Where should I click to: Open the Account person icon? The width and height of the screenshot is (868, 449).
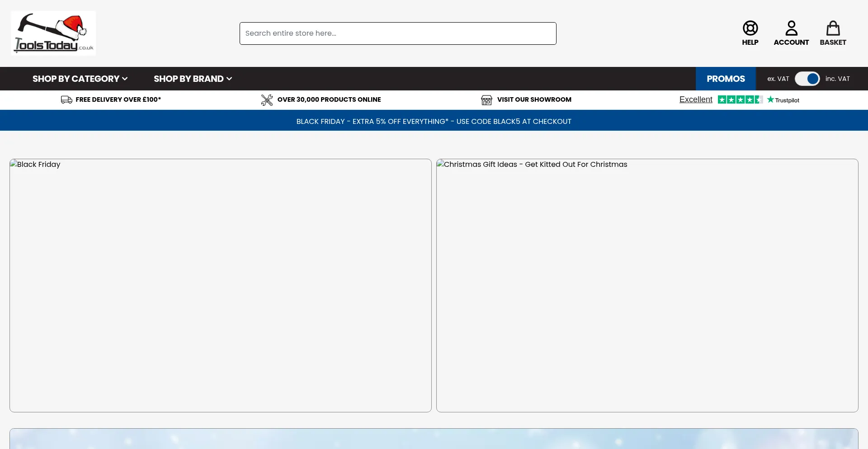pos(791,28)
